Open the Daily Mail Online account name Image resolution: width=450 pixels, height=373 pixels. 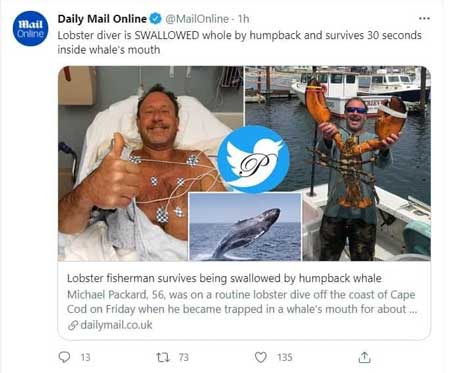point(102,19)
